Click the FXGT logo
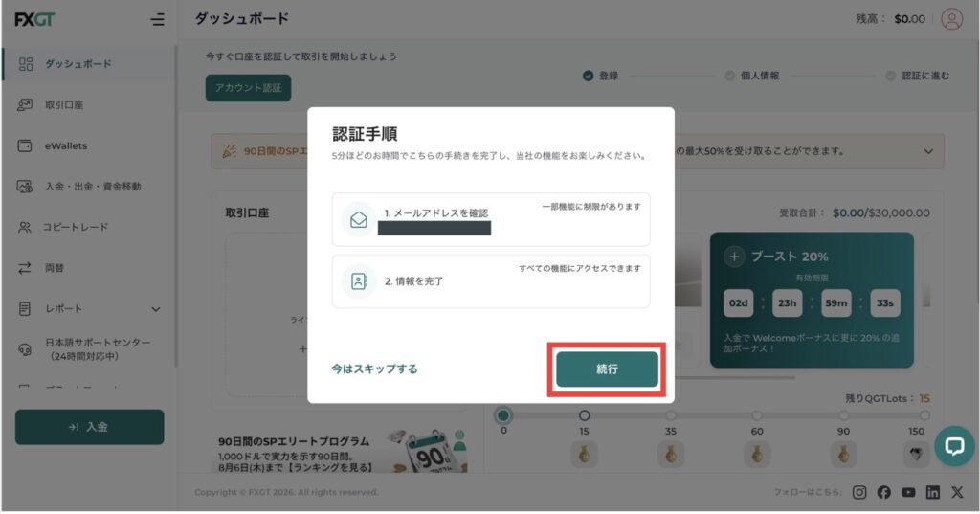 35,19
